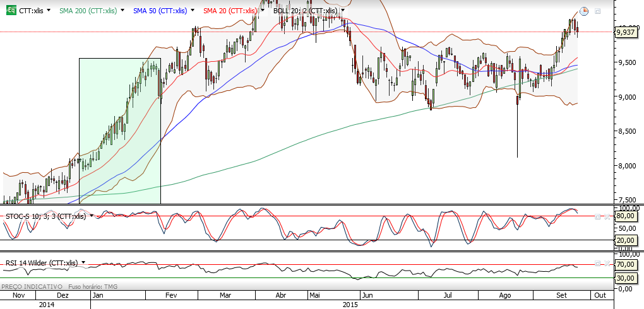Click the green shaded rectangle drawing
This screenshot has height=309, width=644.
119,131
